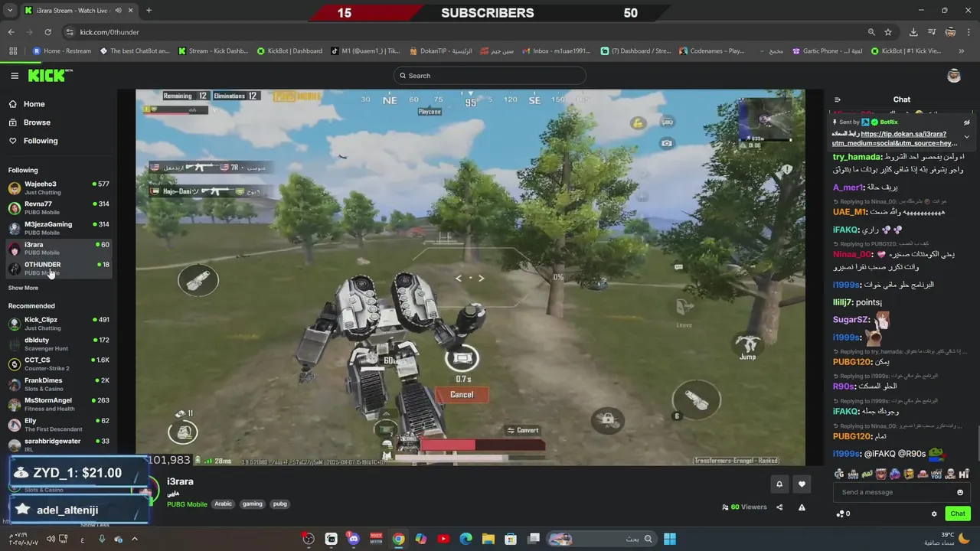980x551 pixels.
Task: Open a new browser tab
Action: click(x=149, y=10)
